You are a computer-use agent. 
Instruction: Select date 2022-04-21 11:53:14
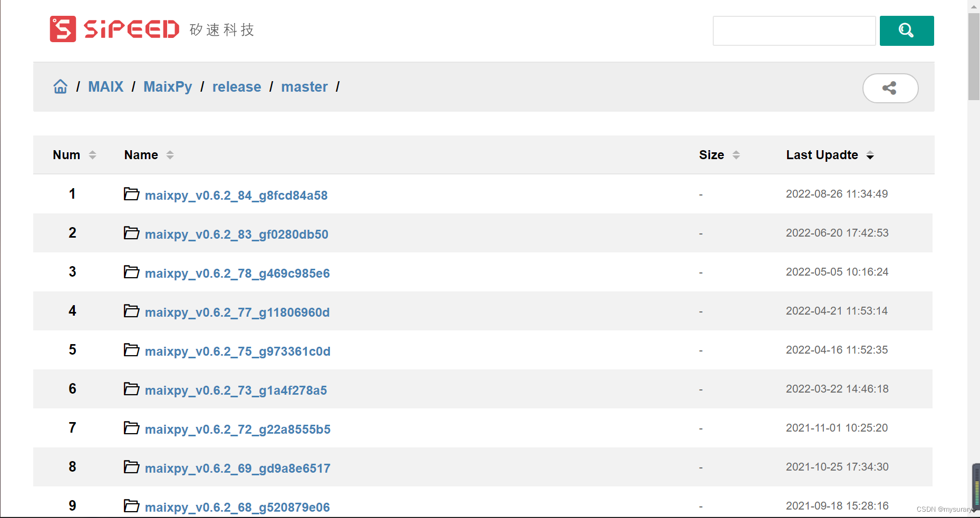tap(837, 311)
